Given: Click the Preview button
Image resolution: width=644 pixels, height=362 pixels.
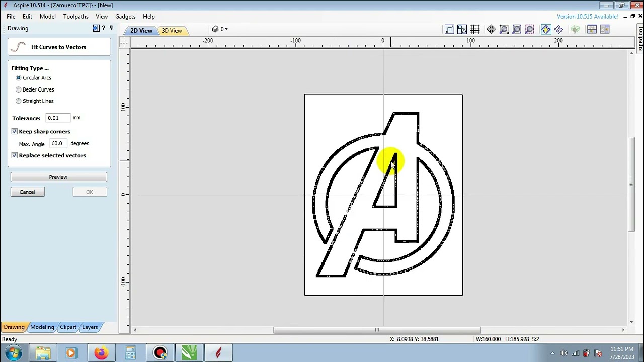Looking at the screenshot, I should tap(58, 177).
